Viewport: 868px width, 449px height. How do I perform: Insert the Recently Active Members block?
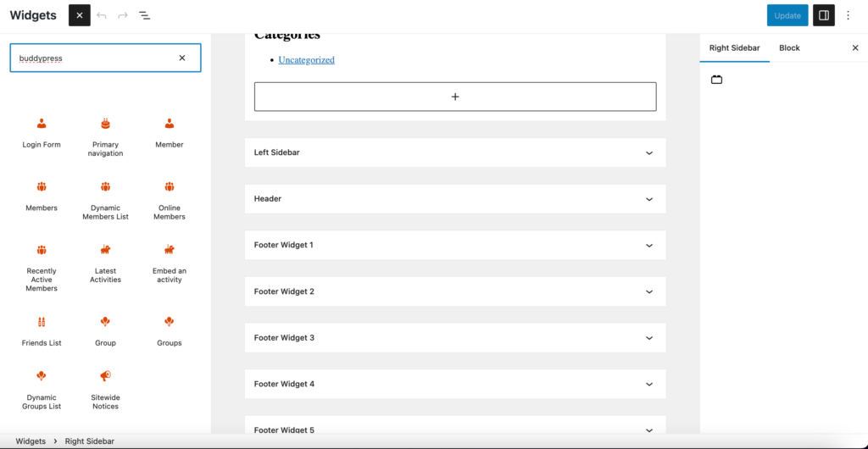click(x=42, y=269)
